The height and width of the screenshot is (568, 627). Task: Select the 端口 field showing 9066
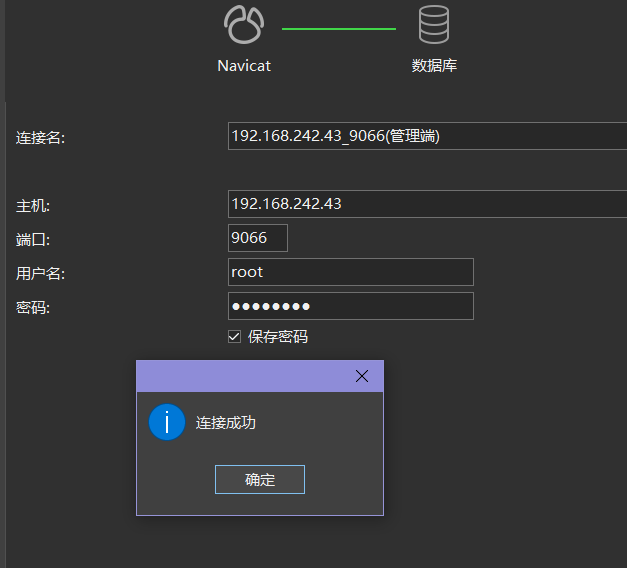tap(258, 238)
